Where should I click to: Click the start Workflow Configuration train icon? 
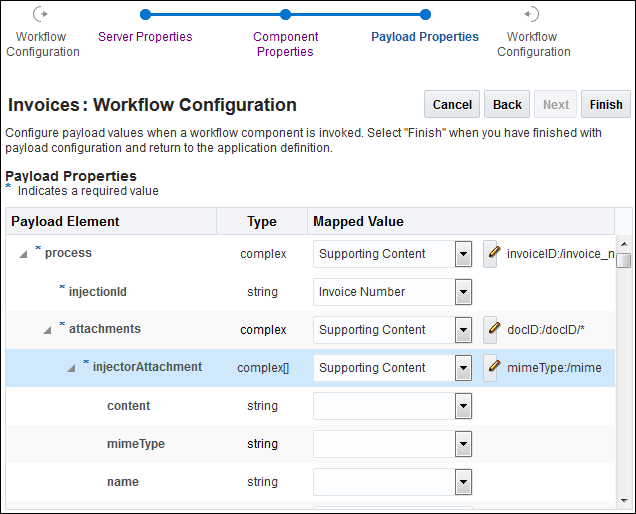41,14
